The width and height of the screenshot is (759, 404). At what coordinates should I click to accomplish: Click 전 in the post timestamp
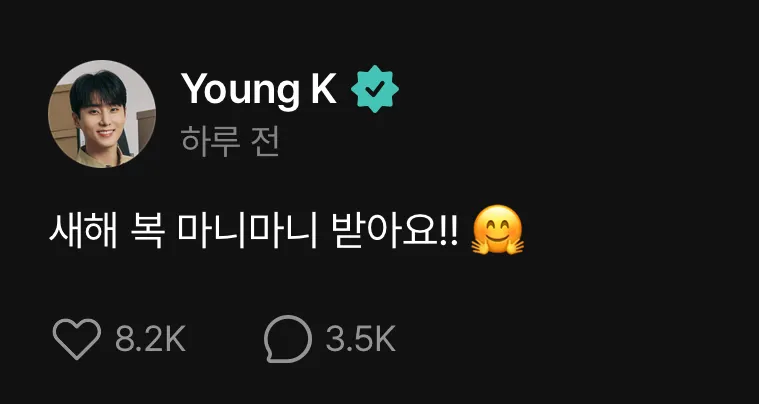click(265, 142)
